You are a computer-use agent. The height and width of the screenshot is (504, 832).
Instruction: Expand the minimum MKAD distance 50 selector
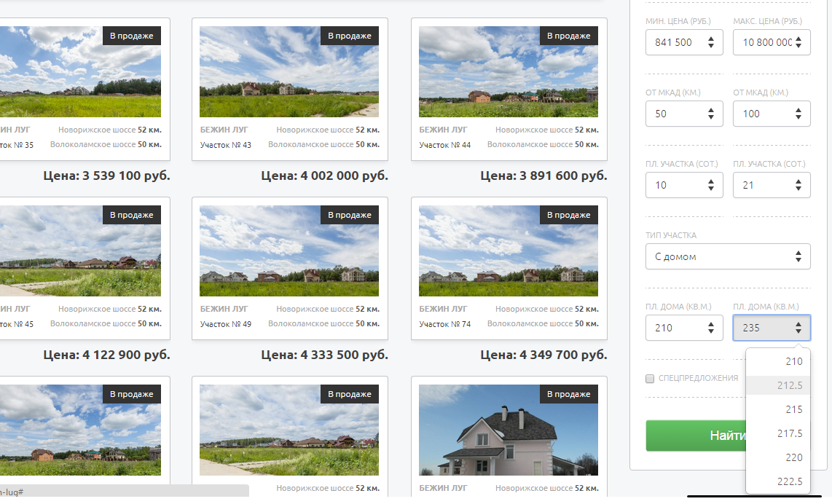[684, 114]
